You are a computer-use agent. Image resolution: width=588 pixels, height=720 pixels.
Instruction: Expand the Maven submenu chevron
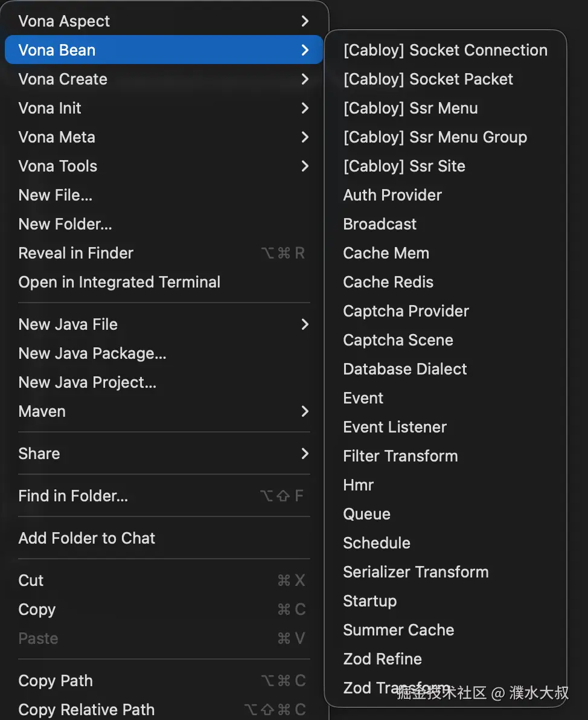click(x=305, y=411)
